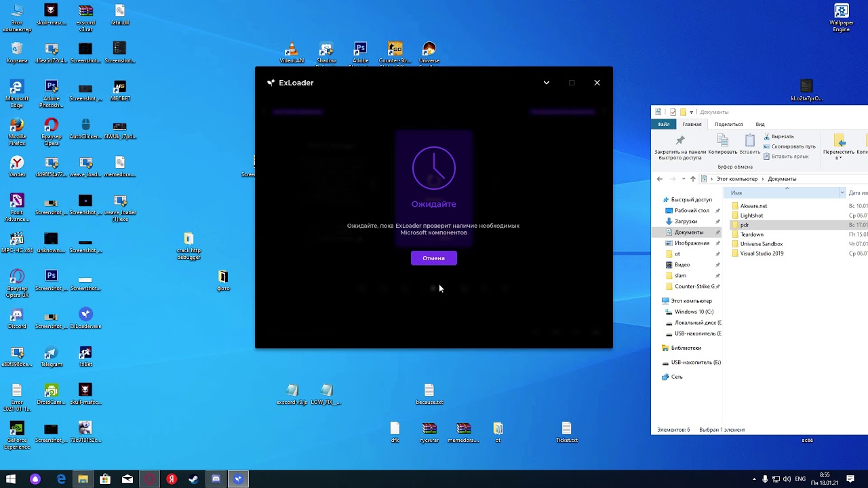Image resolution: width=868 pixels, height=488 pixels.
Task: Select the crack http debugger folder icon
Action: point(189,246)
